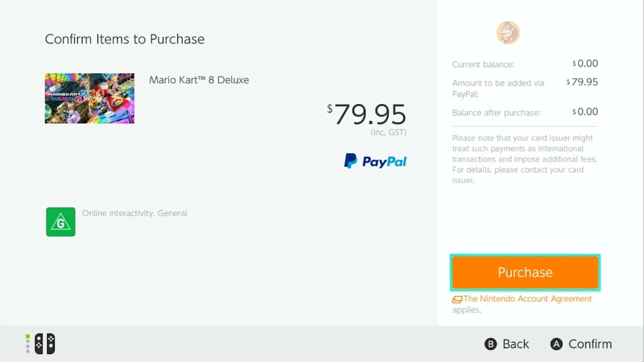Open the Donkey Kong profile avatar

click(508, 32)
